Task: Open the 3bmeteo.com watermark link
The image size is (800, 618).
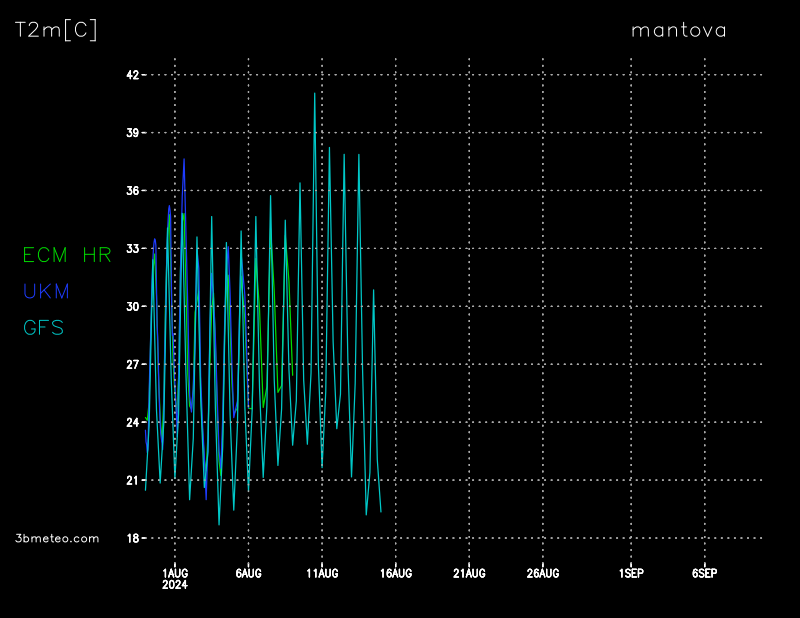Action: (57, 538)
